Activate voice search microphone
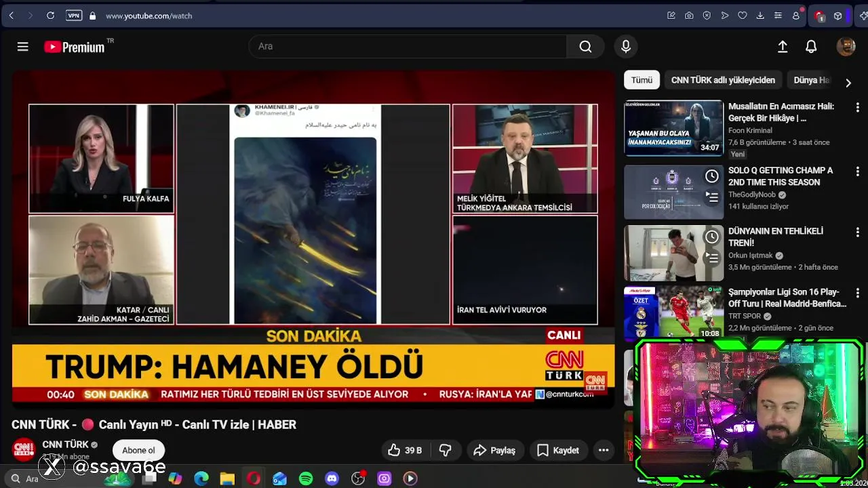 [x=626, y=46]
